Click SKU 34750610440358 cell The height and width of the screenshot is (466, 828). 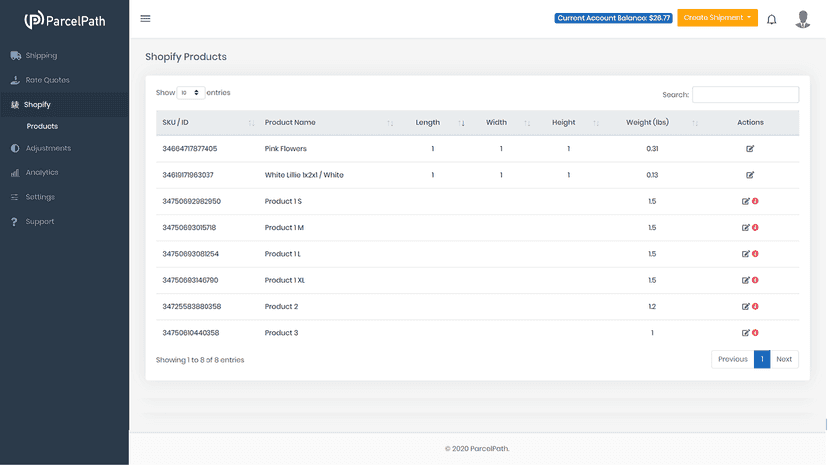(x=191, y=333)
